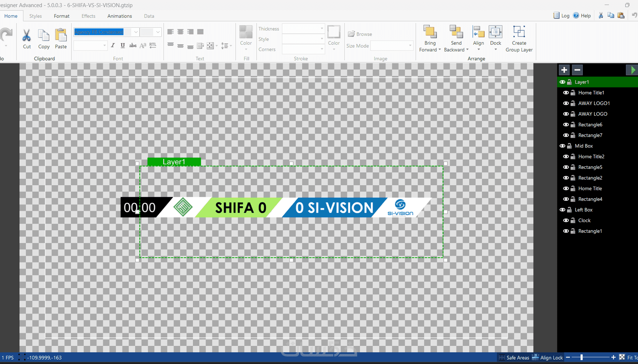638x364 pixels.
Task: Toggle italic text formatting
Action: (113, 45)
